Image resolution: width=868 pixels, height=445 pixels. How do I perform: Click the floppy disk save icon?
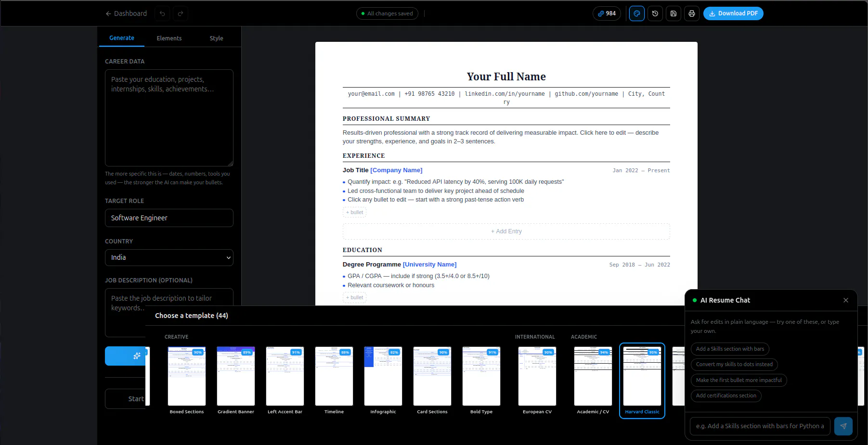[x=673, y=13]
